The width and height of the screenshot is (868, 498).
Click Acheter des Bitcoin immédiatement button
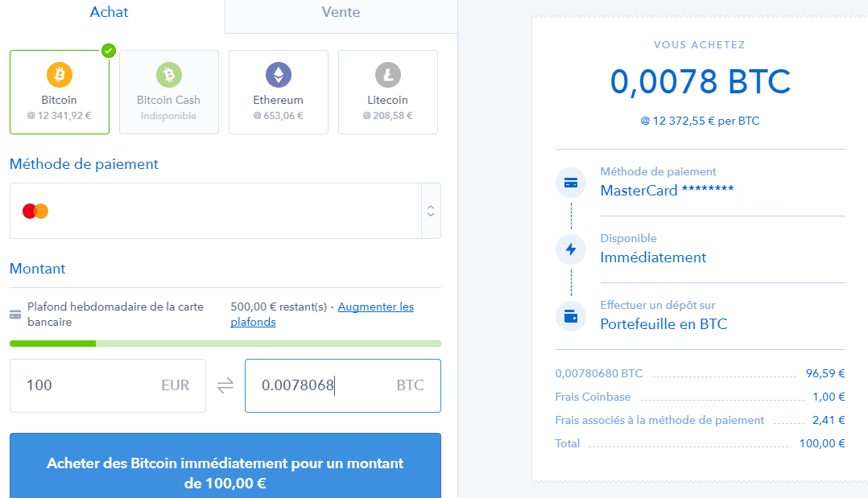225,466
